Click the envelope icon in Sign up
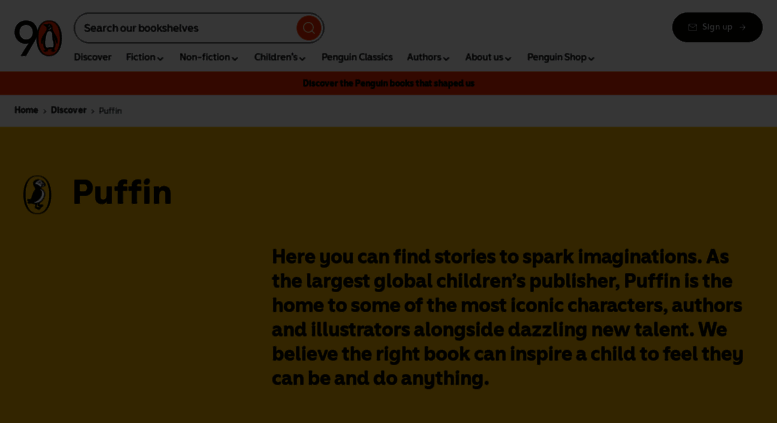777x423 pixels. 692,27
